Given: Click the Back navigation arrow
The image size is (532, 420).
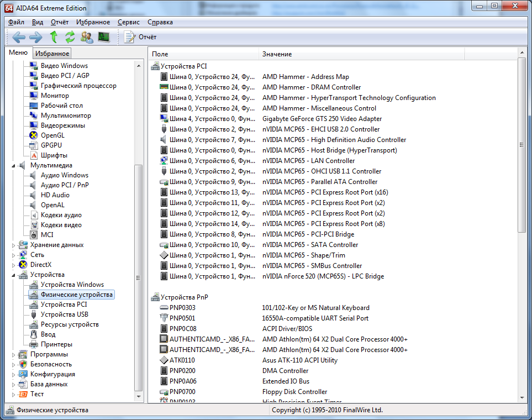Looking at the screenshot, I should click(x=19, y=37).
